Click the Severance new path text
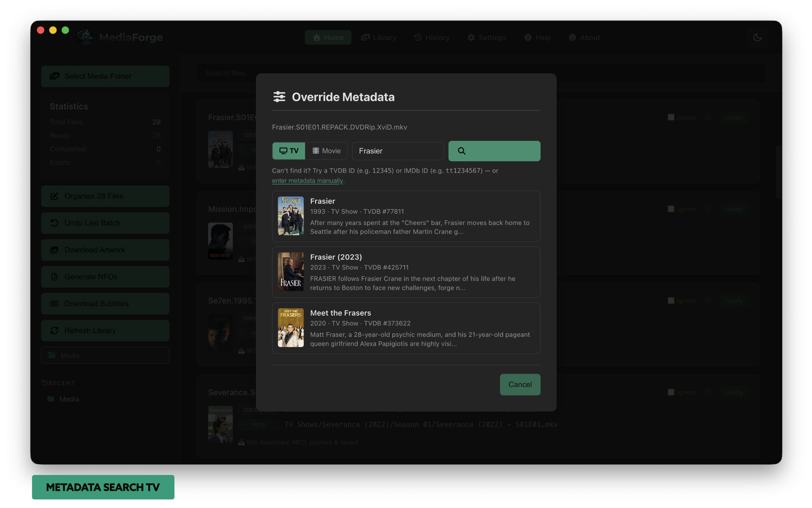Screen dimensions: 812x508 [x=421, y=424]
